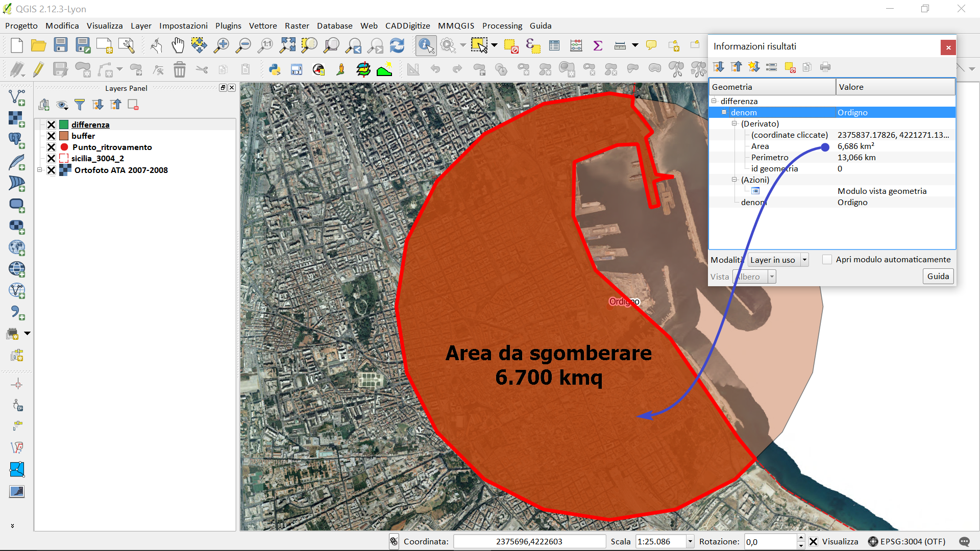Click the Zoom Full extent icon
Screen dimensions: 980x551
tap(287, 46)
